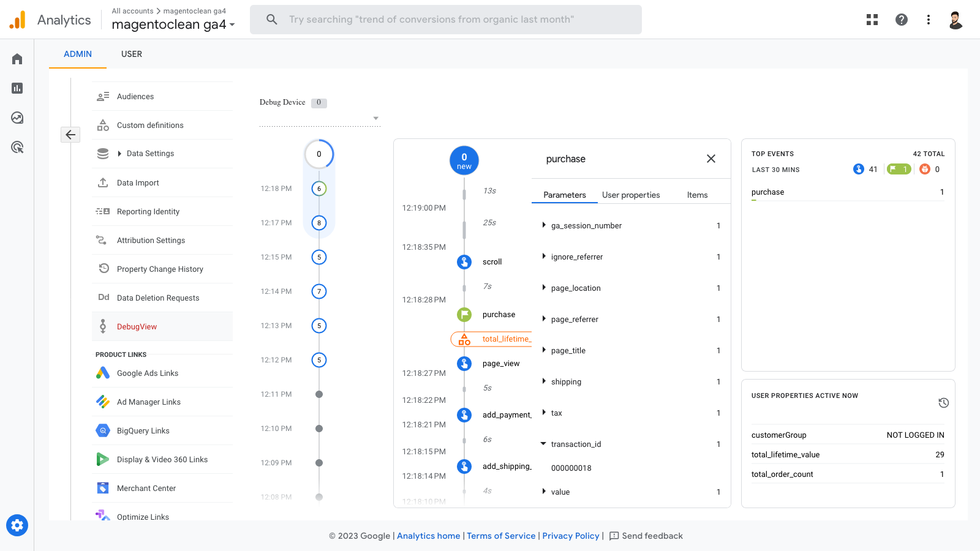Click the blue events count icon in Top Events

click(859, 169)
